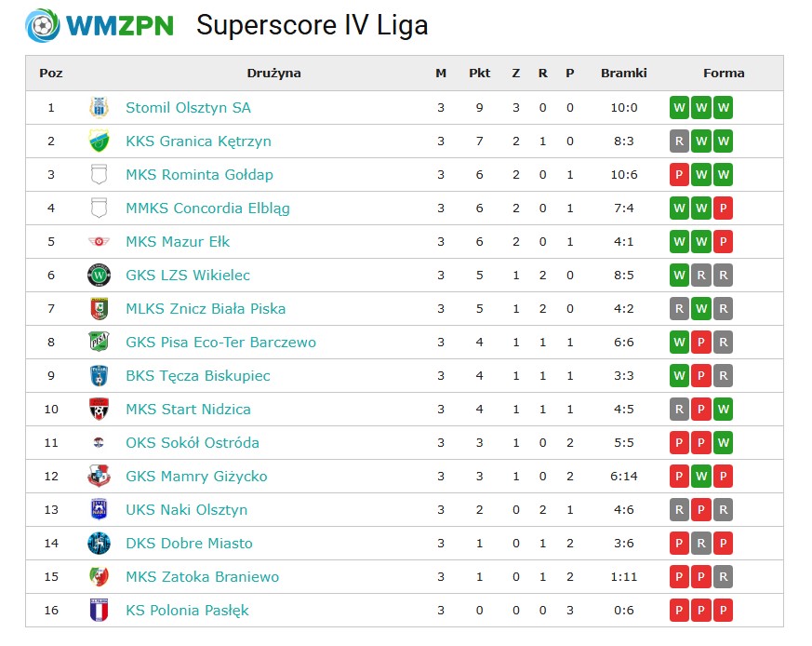Sort the table by the Pkt column
The height and width of the screenshot is (646, 812).
coord(480,74)
